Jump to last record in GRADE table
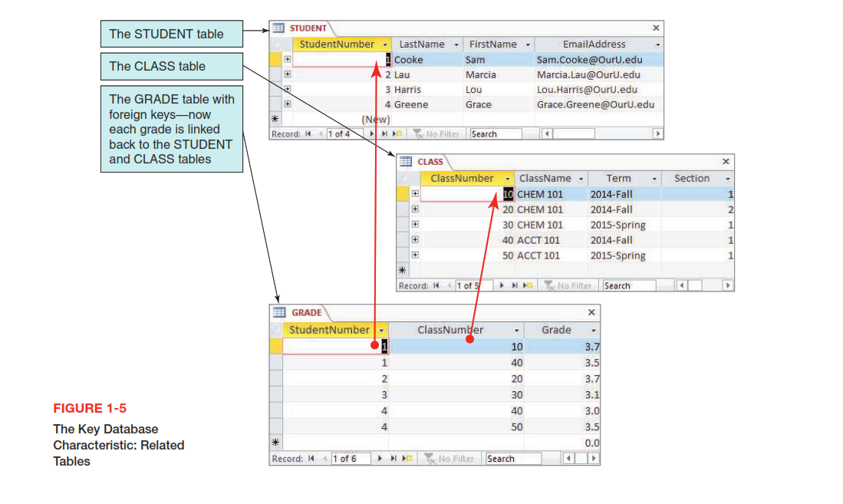This screenshot has width=843, height=504. click(x=393, y=458)
